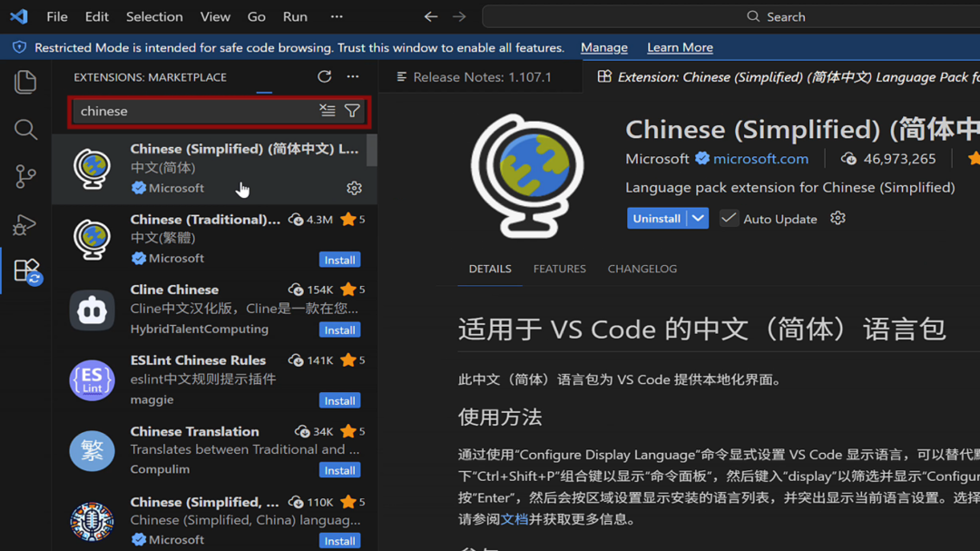Open manage gear for Chinese (Simplified) list item
The height and width of the screenshot is (551, 980).
(354, 188)
